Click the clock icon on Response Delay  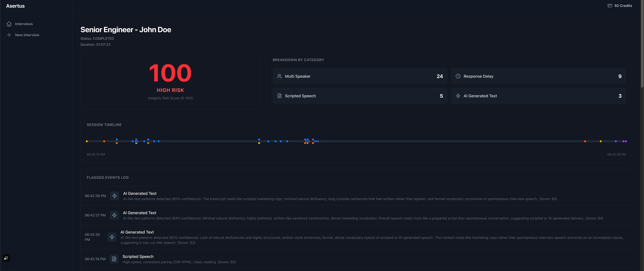(458, 76)
